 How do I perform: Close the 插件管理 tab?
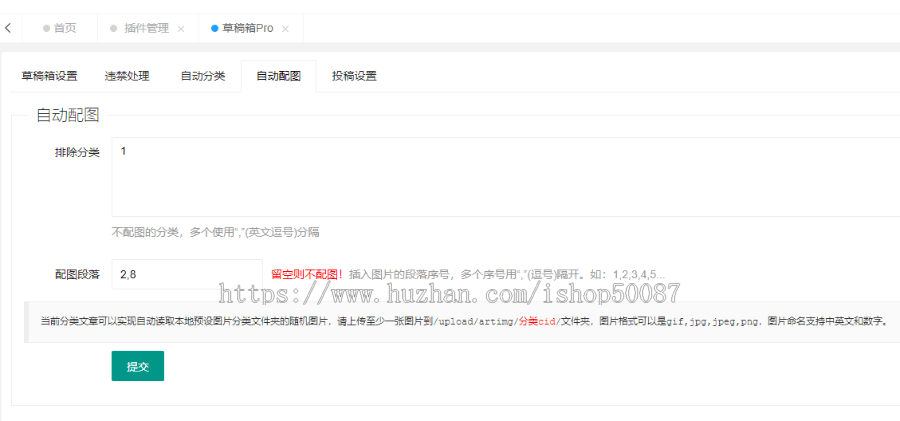tap(181, 29)
